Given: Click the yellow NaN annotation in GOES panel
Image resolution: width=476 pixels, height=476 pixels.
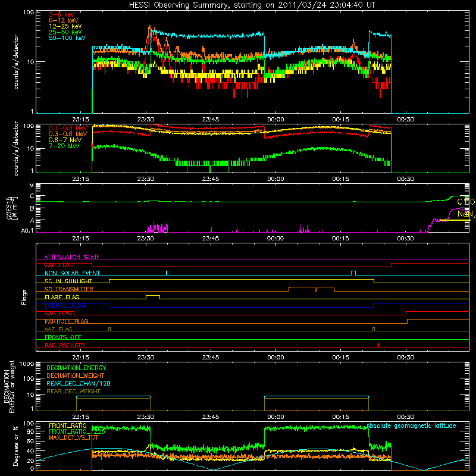Looking at the screenshot, I should (x=466, y=214).
